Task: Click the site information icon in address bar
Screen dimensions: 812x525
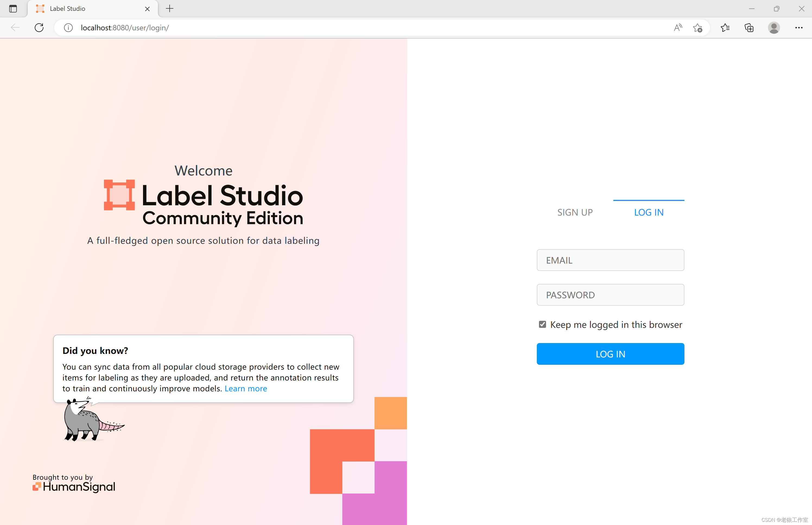Action: point(68,28)
